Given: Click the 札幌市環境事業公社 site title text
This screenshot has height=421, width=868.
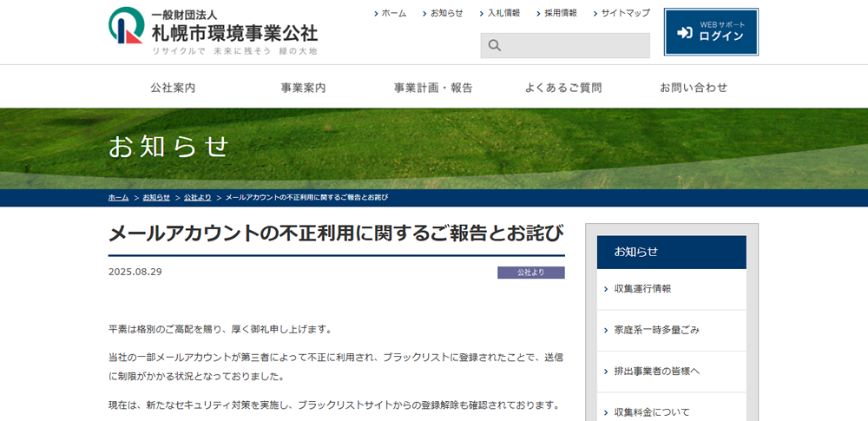Looking at the screenshot, I should pyautogui.click(x=234, y=33).
